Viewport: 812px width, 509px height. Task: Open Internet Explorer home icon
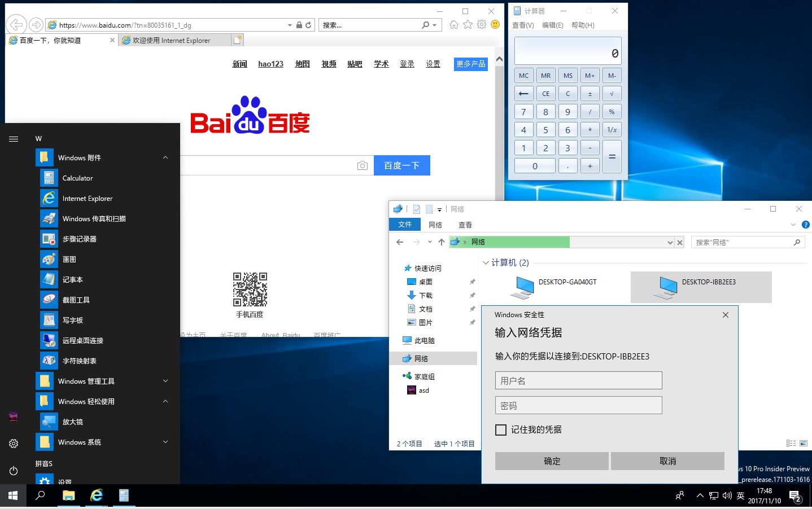click(454, 24)
